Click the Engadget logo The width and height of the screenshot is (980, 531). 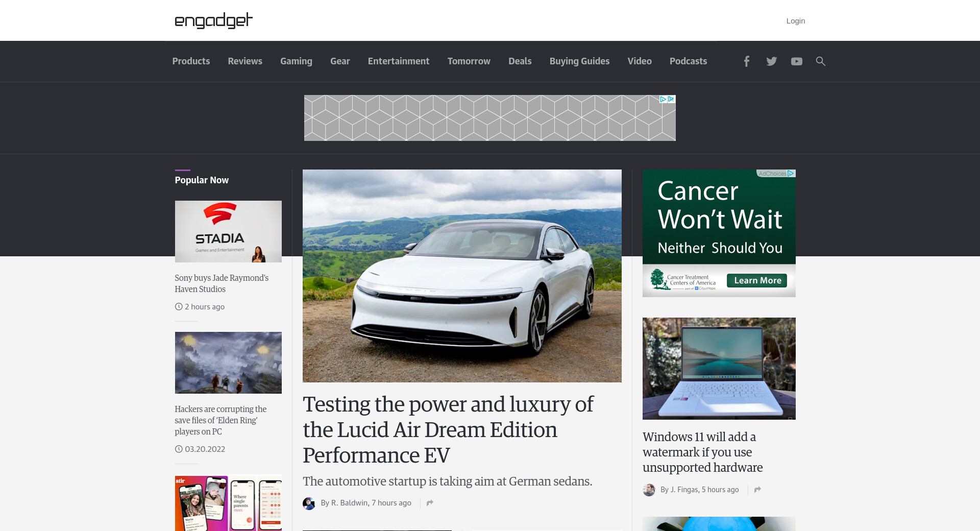point(213,20)
